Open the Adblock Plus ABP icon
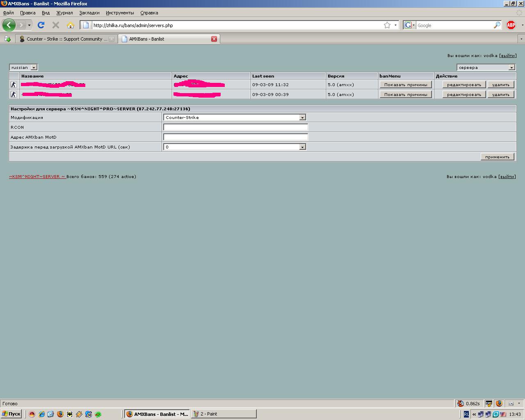Screen dimensions: 525x420 point(511,25)
